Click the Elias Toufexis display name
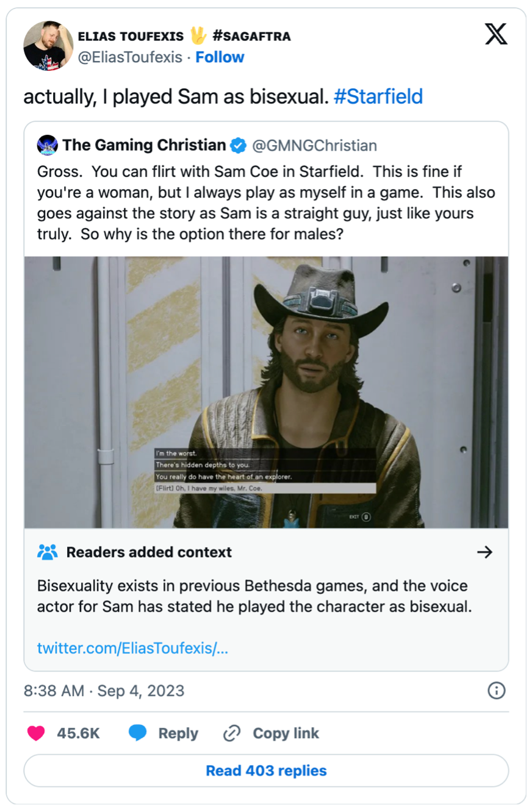The height and width of the screenshot is (812, 529). (x=131, y=37)
